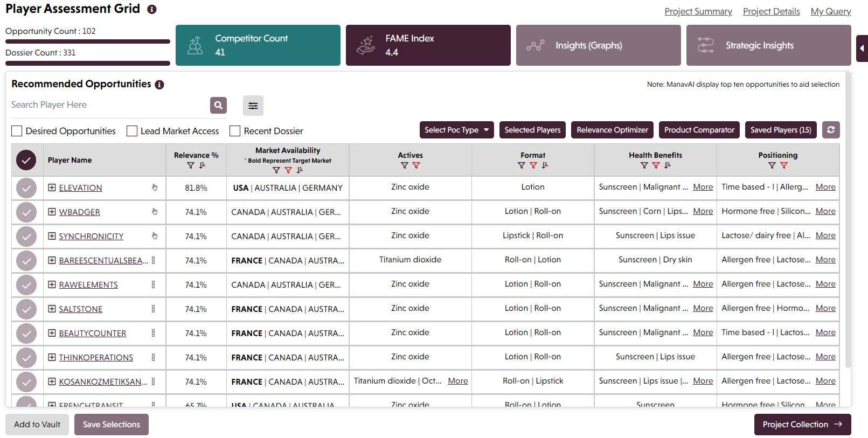Click Relevance Optimizer button

(x=612, y=130)
